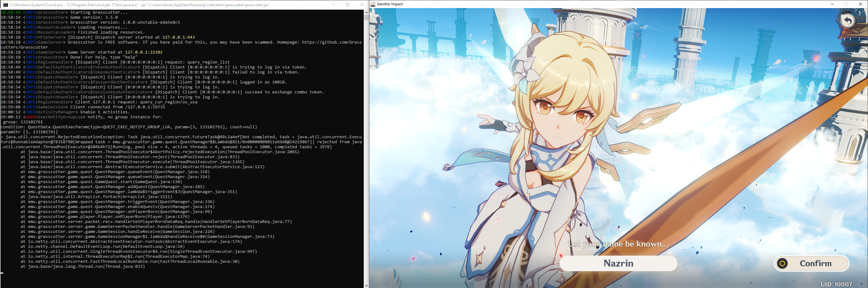Click the "logged in as 10018." log line
Image resolution: width=868 pixels, height=288 pixels.
(x=144, y=82)
